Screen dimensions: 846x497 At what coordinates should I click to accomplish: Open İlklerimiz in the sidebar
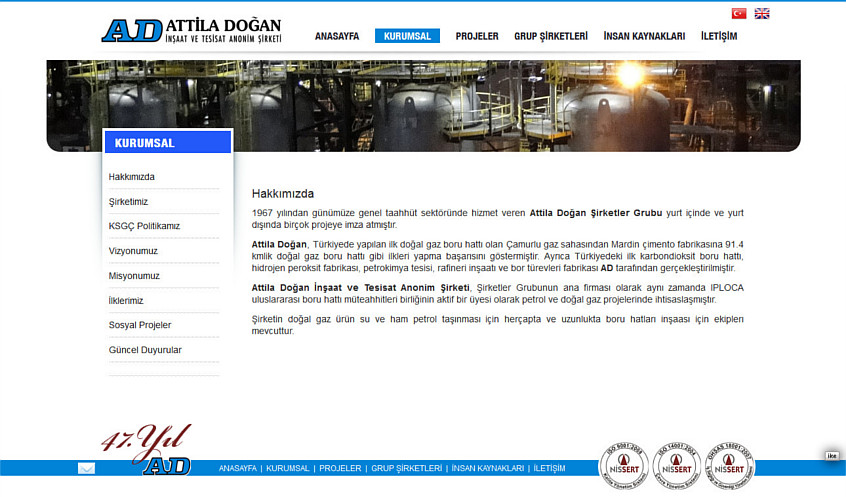point(126,301)
